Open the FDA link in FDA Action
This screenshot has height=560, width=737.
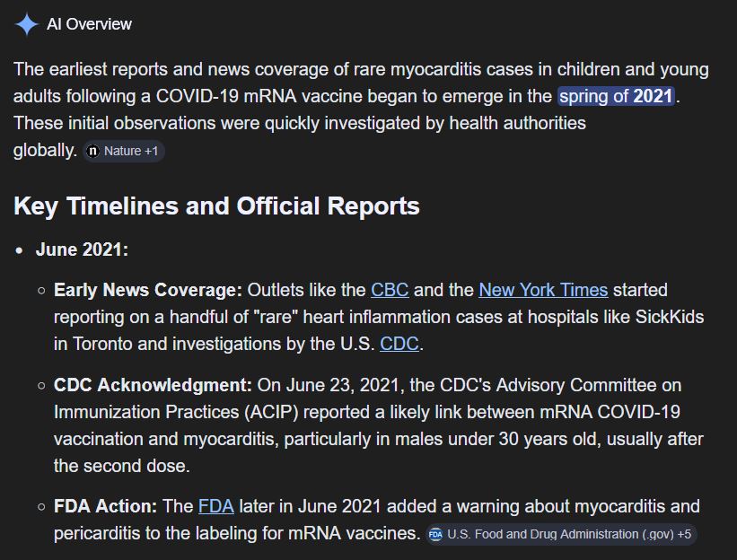tap(216, 506)
